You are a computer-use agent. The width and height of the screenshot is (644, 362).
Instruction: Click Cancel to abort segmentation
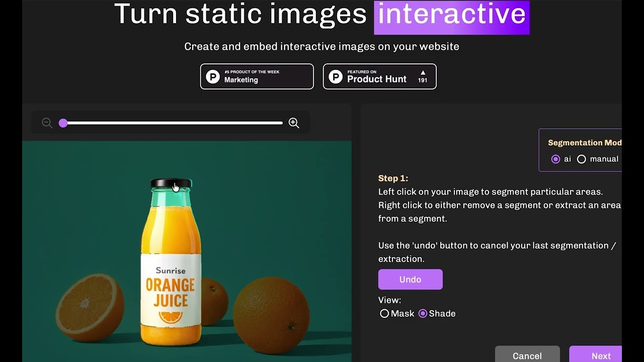(527, 355)
